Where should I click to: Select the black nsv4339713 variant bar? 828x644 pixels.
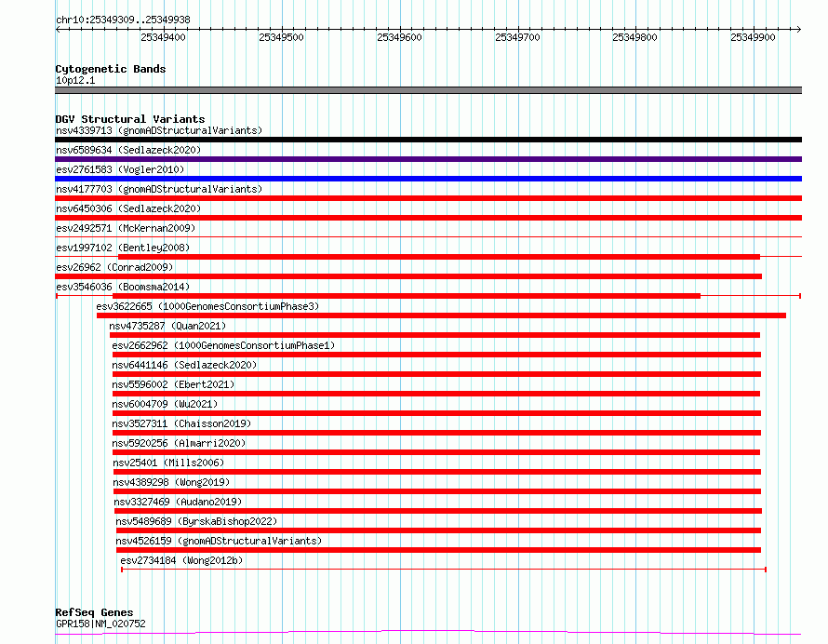coord(428,140)
